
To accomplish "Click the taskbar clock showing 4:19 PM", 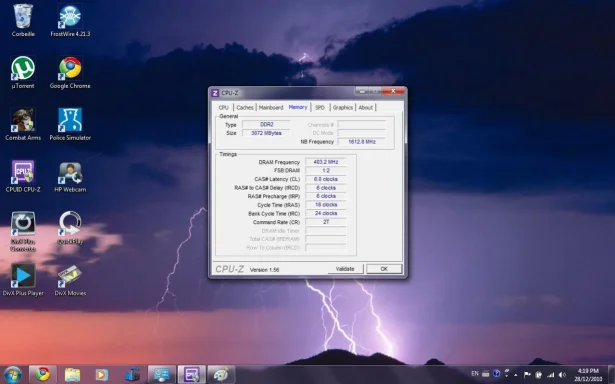I will point(588,375).
